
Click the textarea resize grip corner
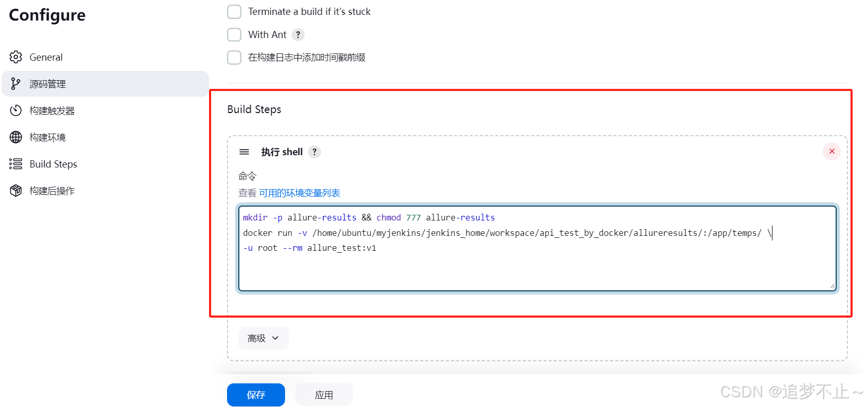pyautogui.click(x=832, y=286)
